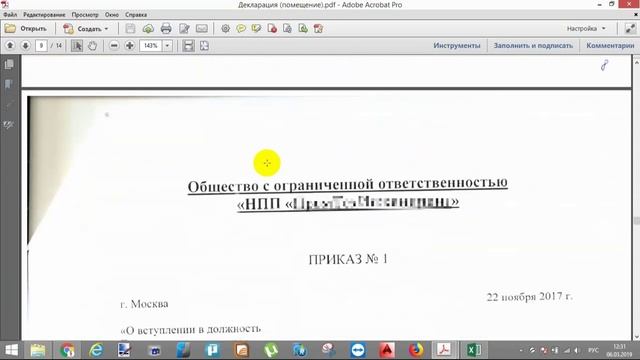Click the print icon

[x=166, y=29]
